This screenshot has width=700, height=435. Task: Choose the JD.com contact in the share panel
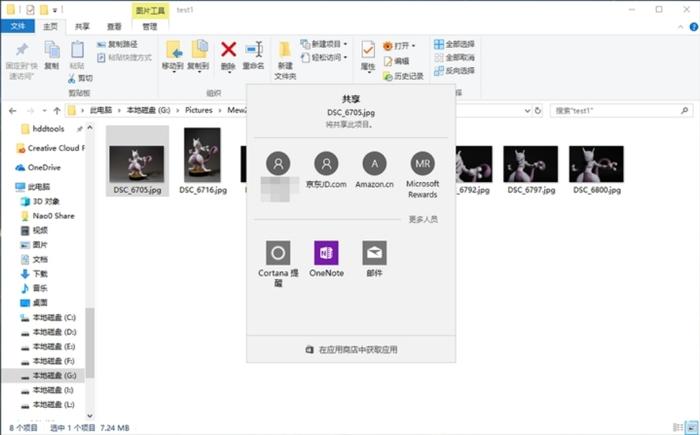coord(326,170)
